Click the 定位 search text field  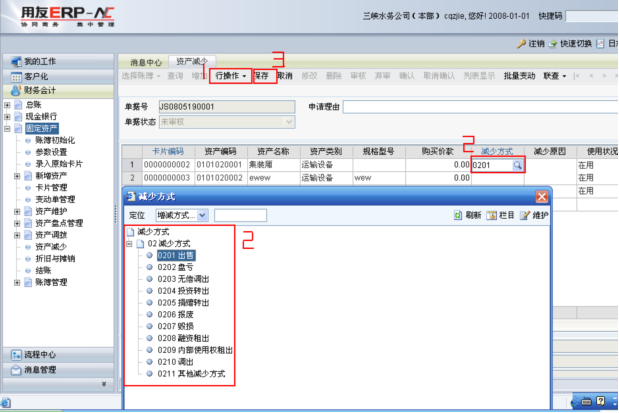click(x=240, y=215)
